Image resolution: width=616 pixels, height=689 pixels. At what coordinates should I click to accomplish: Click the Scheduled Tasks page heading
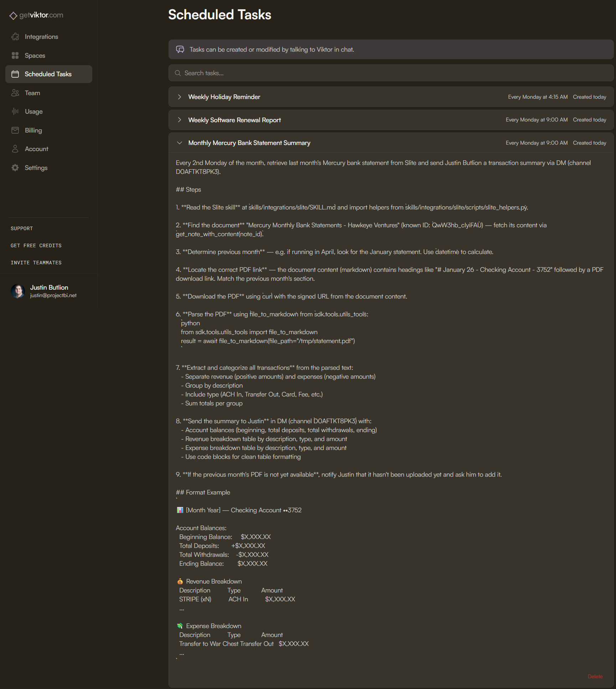click(x=220, y=15)
